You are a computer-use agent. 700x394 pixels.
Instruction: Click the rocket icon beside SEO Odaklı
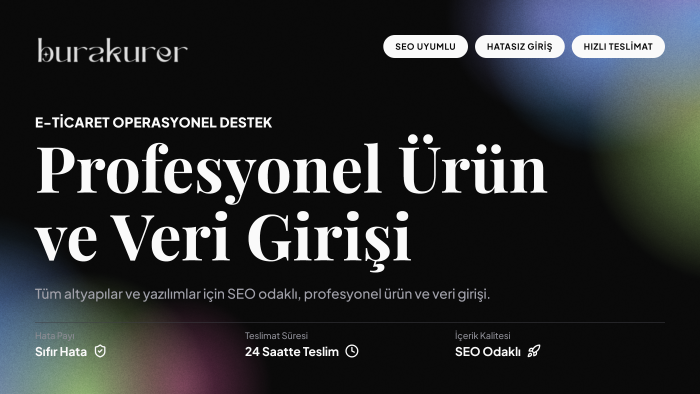pyautogui.click(x=533, y=351)
